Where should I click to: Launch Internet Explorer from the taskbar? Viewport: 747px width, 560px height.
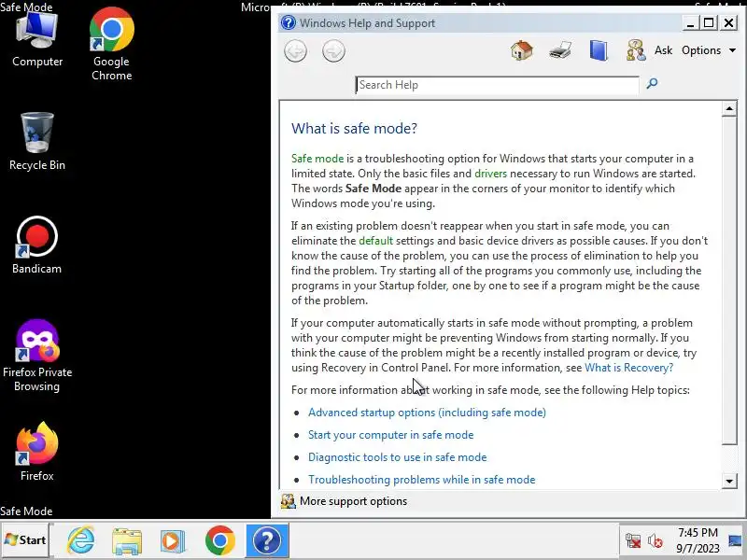tap(81, 540)
